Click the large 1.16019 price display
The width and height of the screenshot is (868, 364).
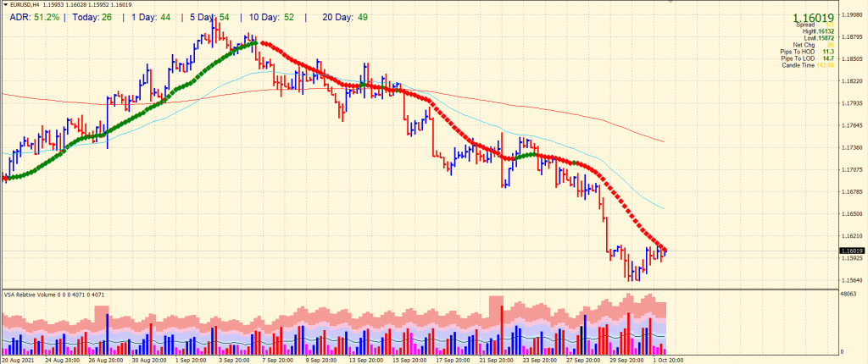[x=815, y=18]
